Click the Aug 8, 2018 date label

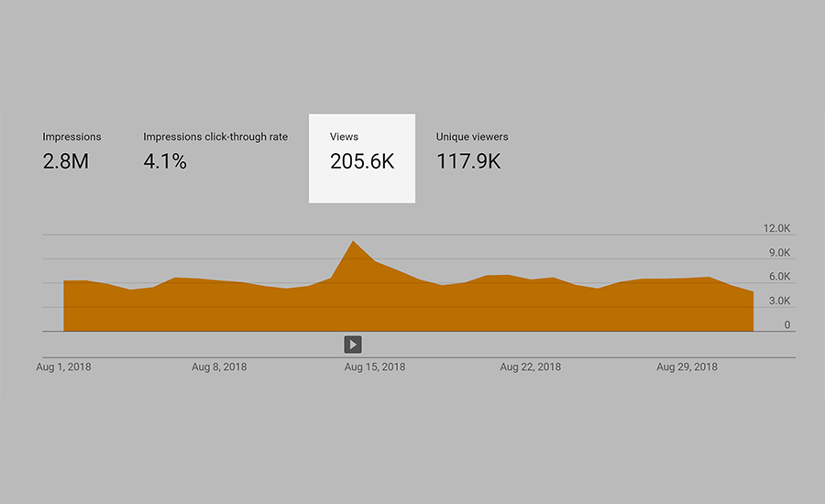coord(219,367)
